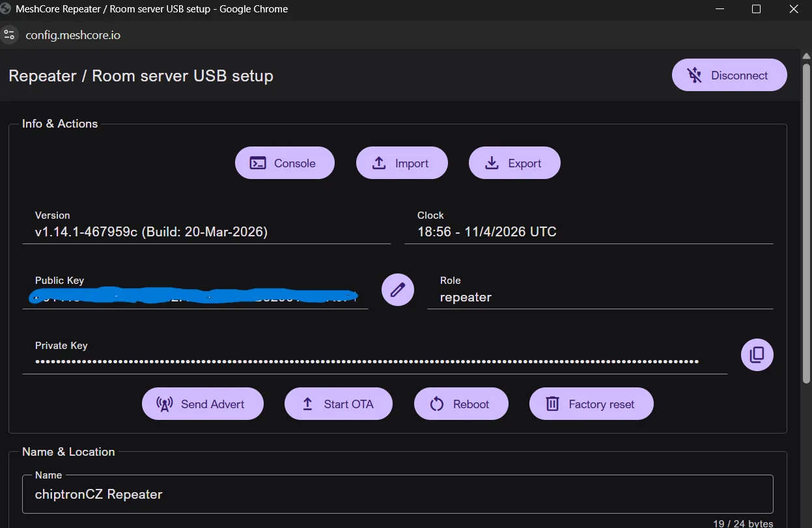Click the Send Advert antenna icon

(165, 404)
